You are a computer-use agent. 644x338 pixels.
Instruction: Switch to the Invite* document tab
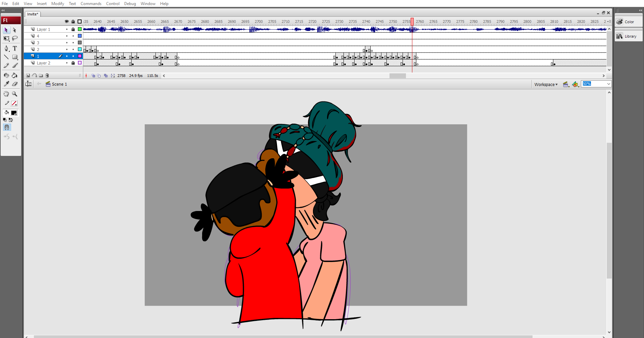(33, 14)
